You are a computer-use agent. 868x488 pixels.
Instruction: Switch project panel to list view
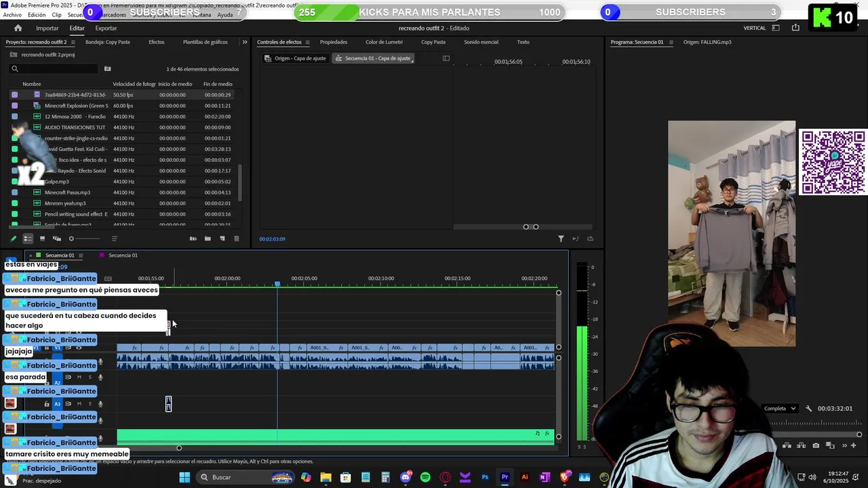(x=28, y=239)
